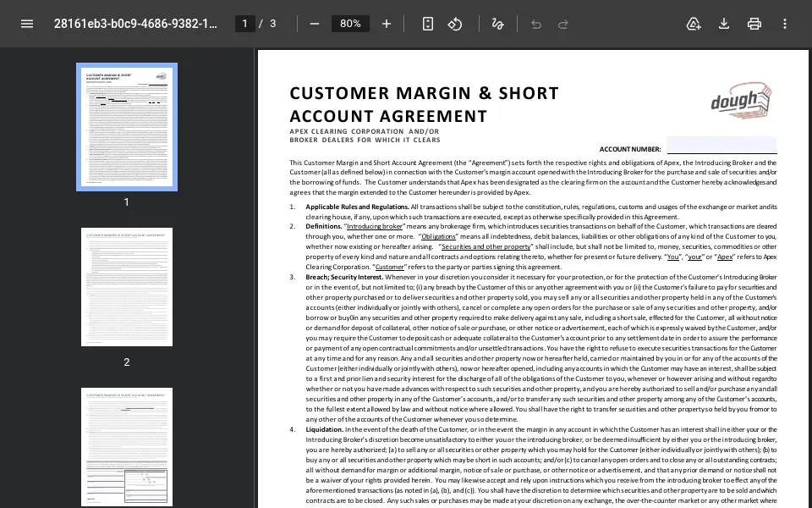Click the Account Number form field
This screenshot has height=508, width=812.
721,145
